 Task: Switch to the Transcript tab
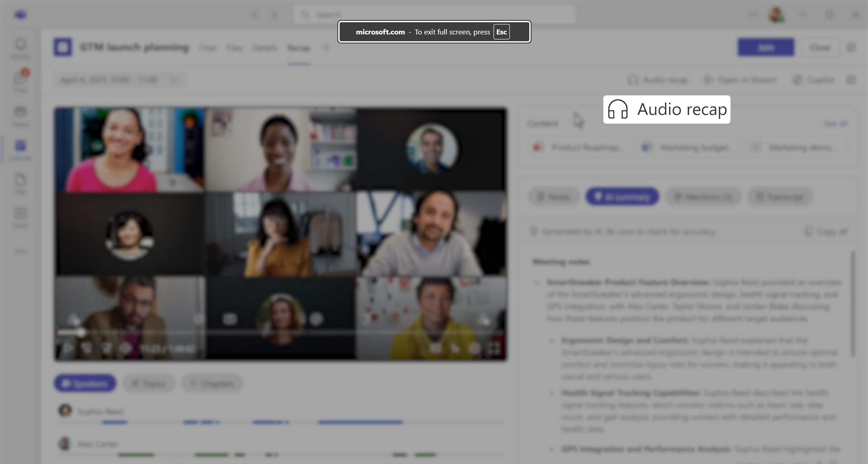click(780, 197)
